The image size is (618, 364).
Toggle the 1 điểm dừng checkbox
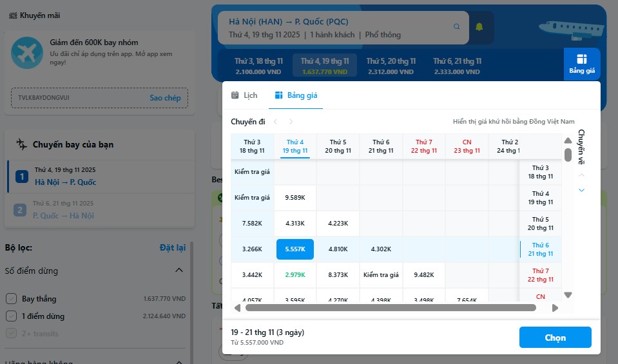[x=11, y=316]
